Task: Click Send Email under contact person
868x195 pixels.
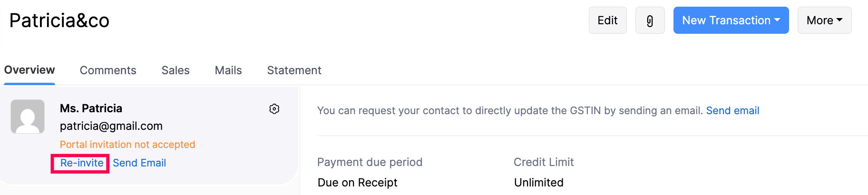Action: coord(139,163)
